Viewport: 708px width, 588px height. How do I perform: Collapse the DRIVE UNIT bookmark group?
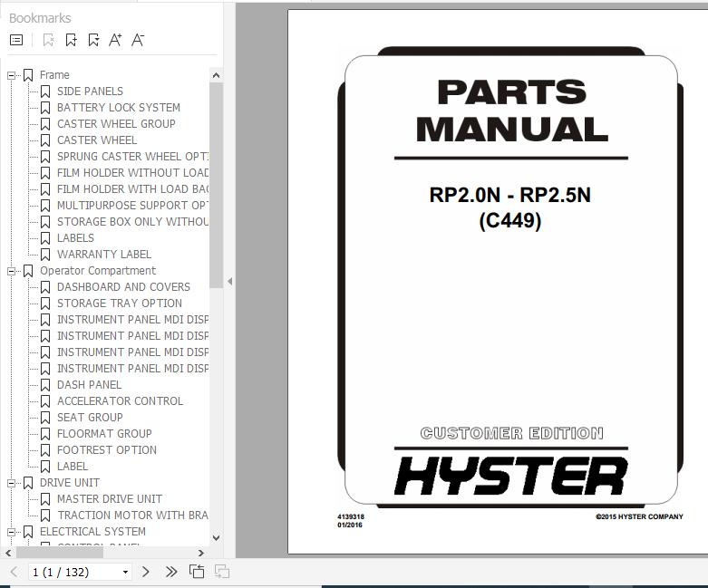point(11,483)
